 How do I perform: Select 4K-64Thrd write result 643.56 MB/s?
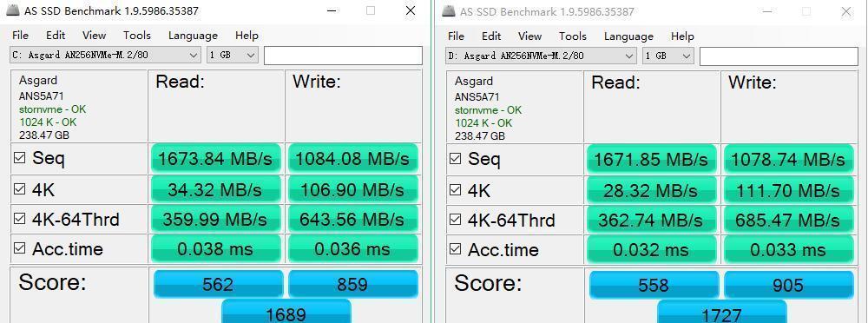tap(352, 220)
